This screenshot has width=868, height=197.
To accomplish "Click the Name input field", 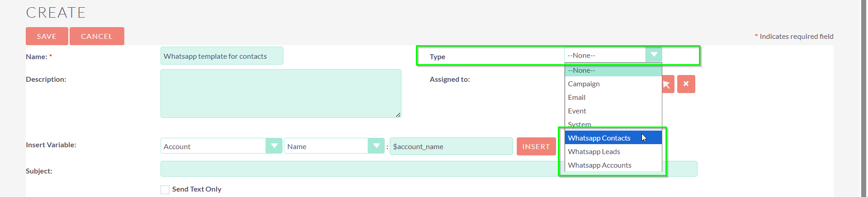I will click(222, 56).
